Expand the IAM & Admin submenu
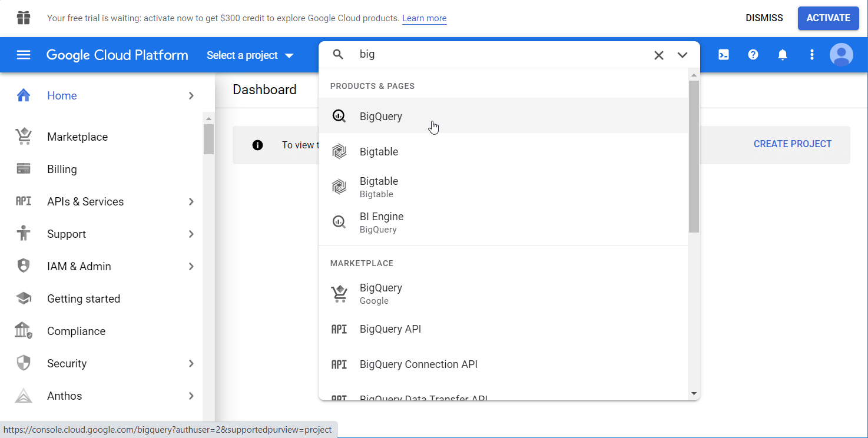868x438 pixels. (x=191, y=266)
